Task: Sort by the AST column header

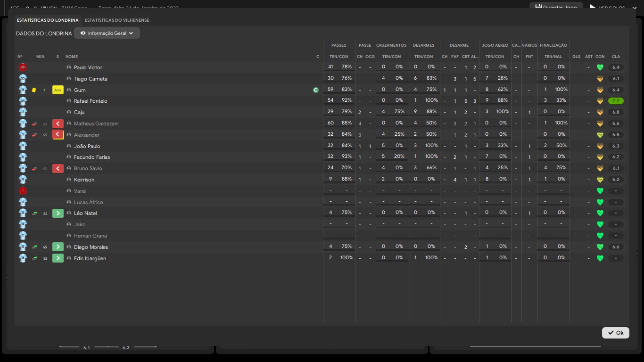Action: pyautogui.click(x=588, y=57)
